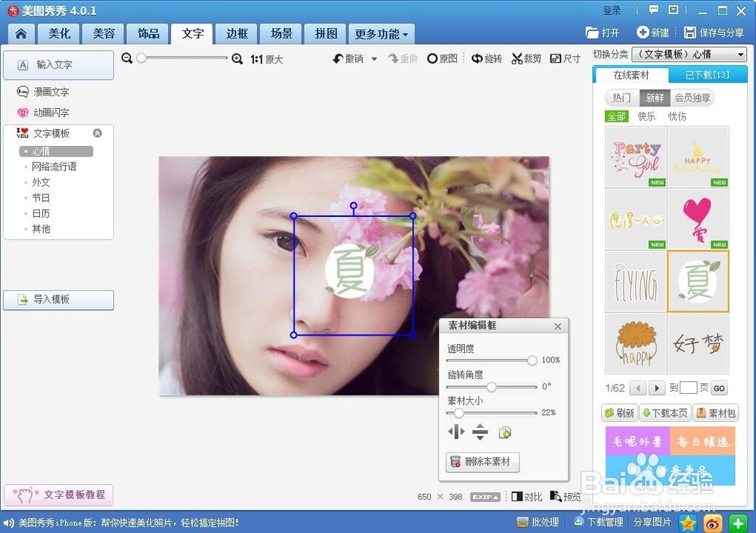Click the 保存与分享 disk icon
Image resolution: width=756 pixels, height=533 pixels.
[690, 33]
